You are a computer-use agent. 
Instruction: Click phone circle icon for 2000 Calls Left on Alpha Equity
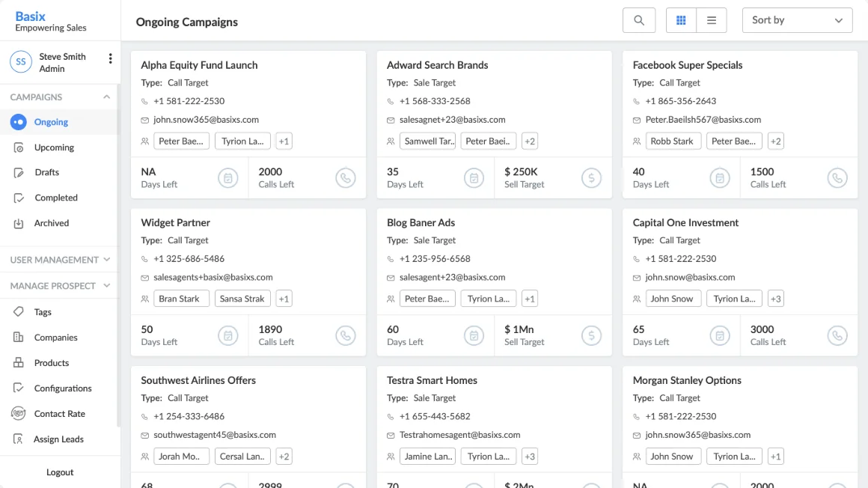click(346, 178)
